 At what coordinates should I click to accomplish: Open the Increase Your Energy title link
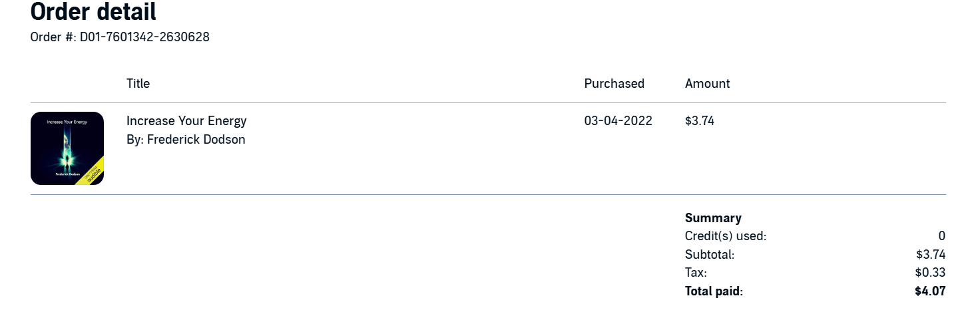[x=186, y=121]
